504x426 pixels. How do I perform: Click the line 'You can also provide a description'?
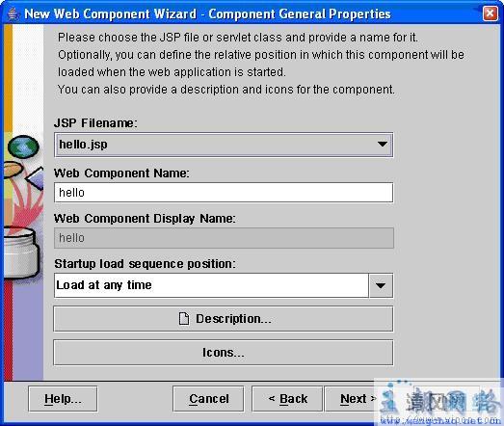226,90
